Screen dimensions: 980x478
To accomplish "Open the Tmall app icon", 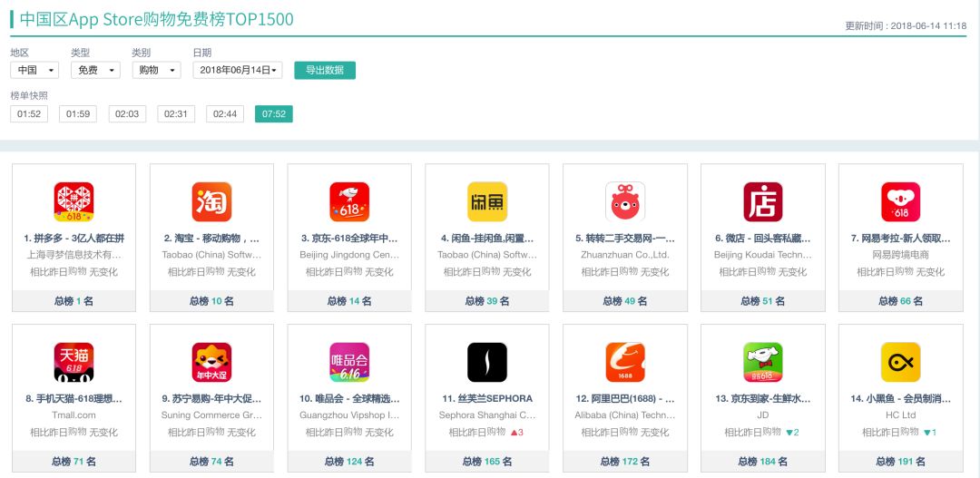I will tap(73, 363).
